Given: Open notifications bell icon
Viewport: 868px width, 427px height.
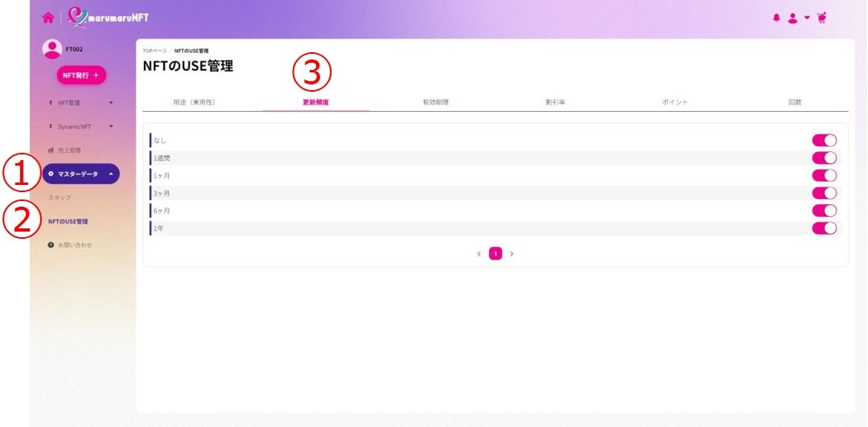Looking at the screenshot, I should click(776, 18).
